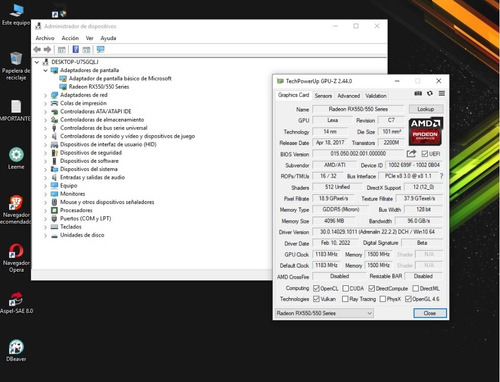
Task: Expand the Controladoras de almacenamiento node
Action: pyautogui.click(x=45, y=120)
